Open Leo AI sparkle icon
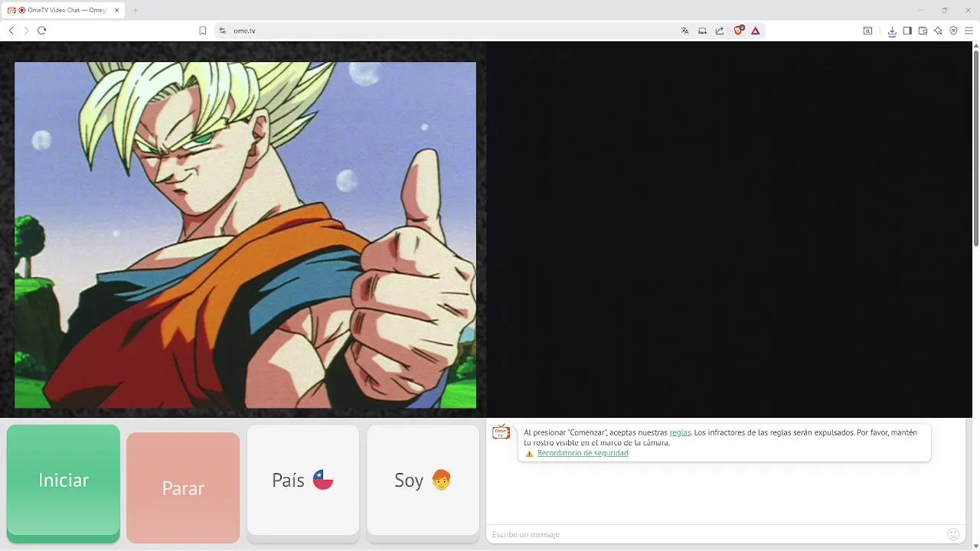 [x=938, y=31]
